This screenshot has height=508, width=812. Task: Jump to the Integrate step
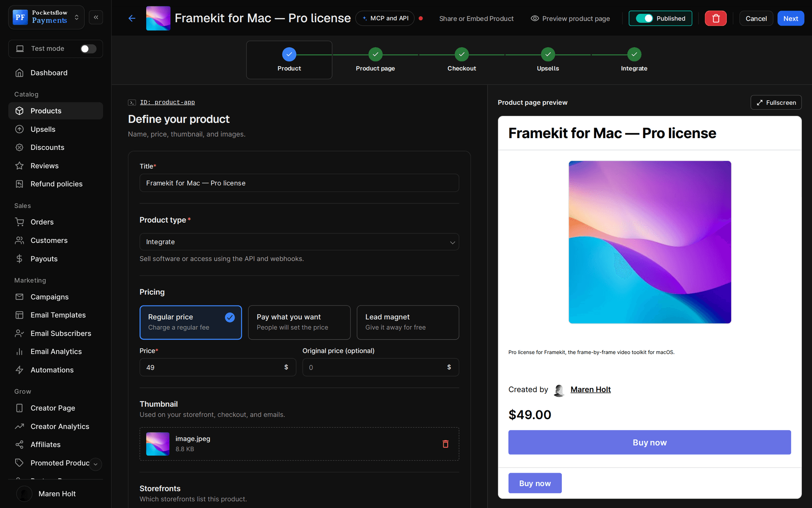[634, 60]
